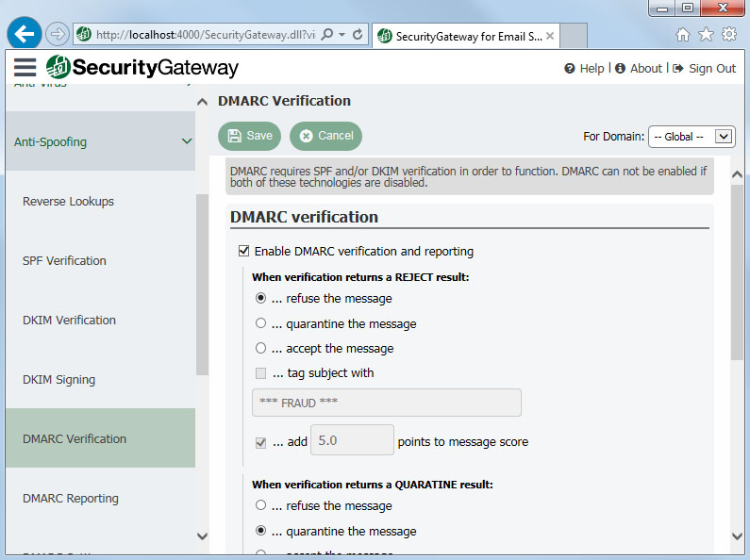
Task: Open browser tools gear icon
Action: (x=729, y=34)
